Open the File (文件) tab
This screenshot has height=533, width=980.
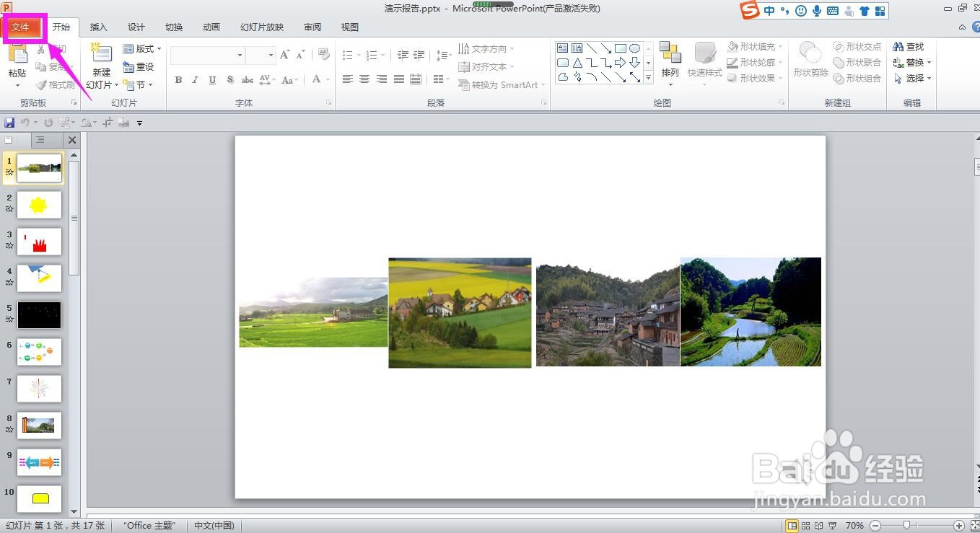[20, 27]
